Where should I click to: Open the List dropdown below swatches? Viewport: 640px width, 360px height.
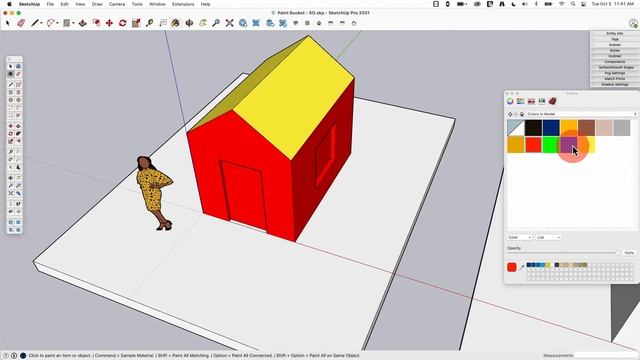tap(548, 237)
